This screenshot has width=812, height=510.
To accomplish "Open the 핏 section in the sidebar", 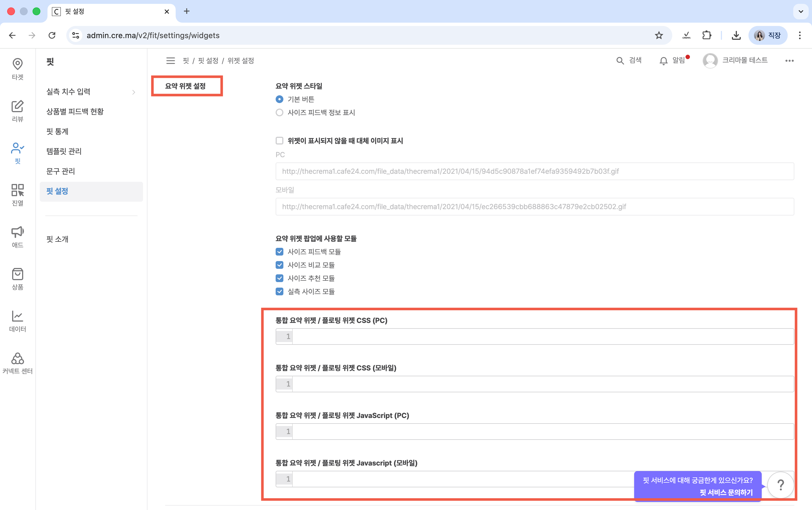I will pyautogui.click(x=17, y=153).
